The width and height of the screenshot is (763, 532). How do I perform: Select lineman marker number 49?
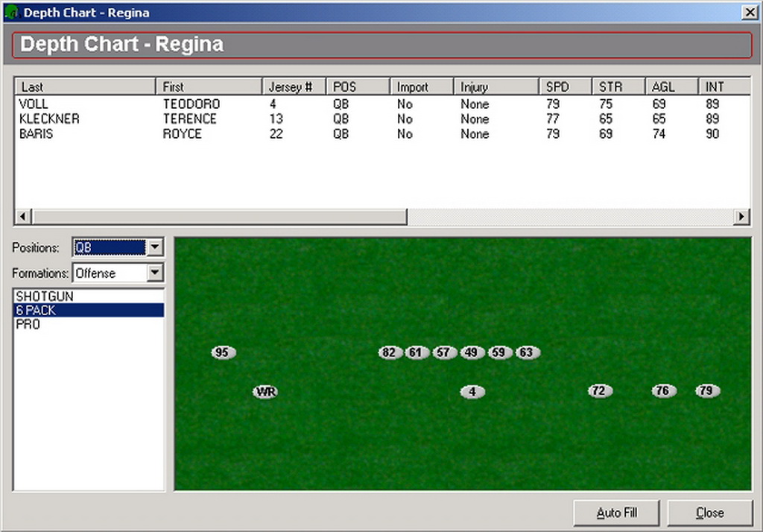pos(471,352)
